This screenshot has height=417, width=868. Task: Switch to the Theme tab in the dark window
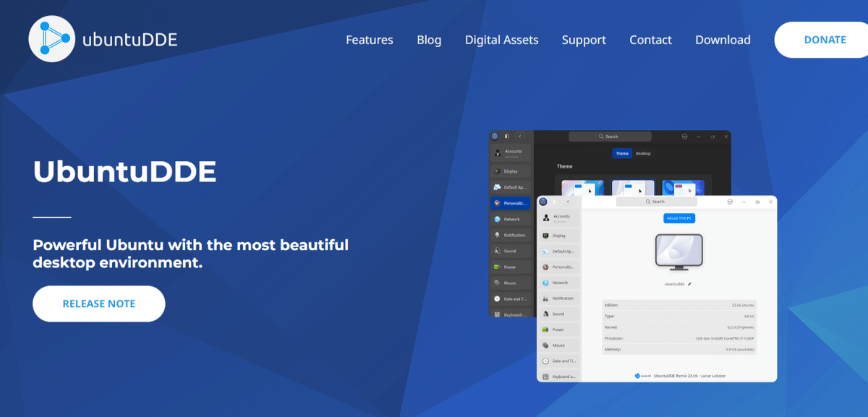[622, 153]
